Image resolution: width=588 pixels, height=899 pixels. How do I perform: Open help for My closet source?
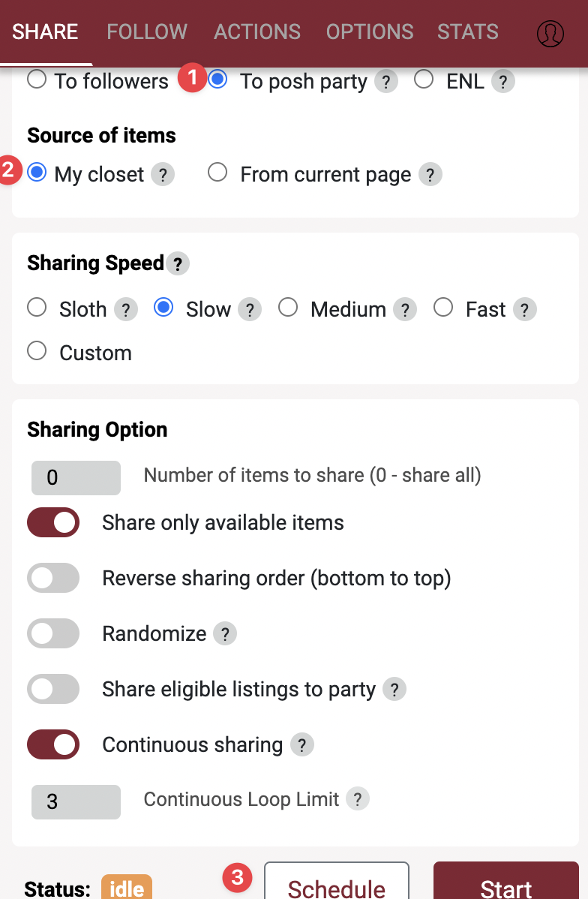coord(162,175)
